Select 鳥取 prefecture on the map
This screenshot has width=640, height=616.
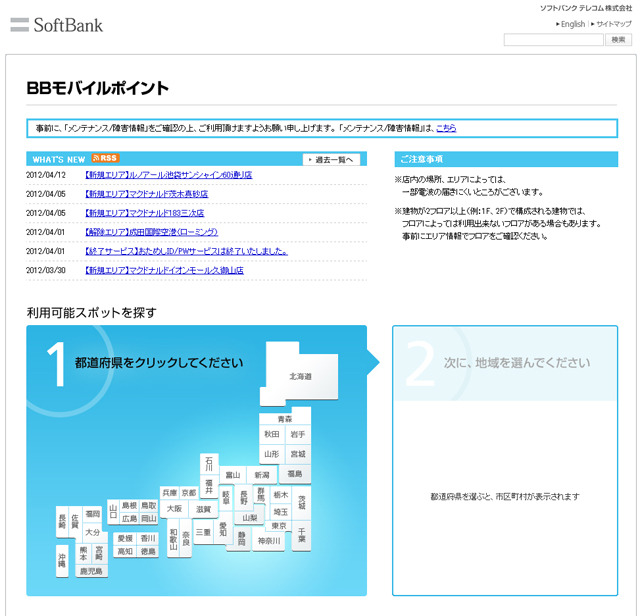149,505
